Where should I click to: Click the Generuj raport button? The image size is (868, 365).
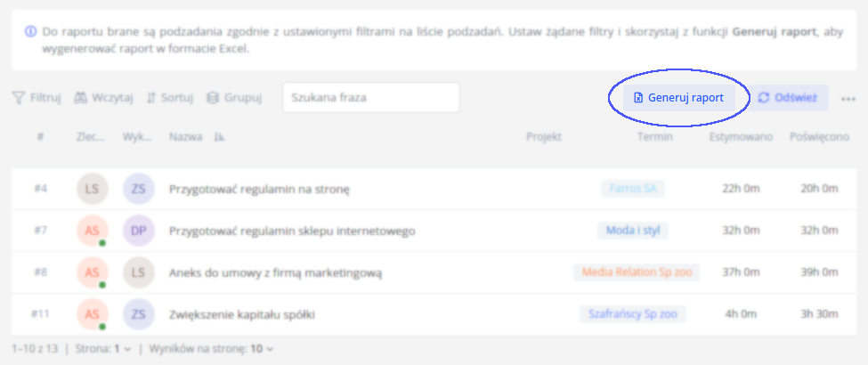(678, 98)
